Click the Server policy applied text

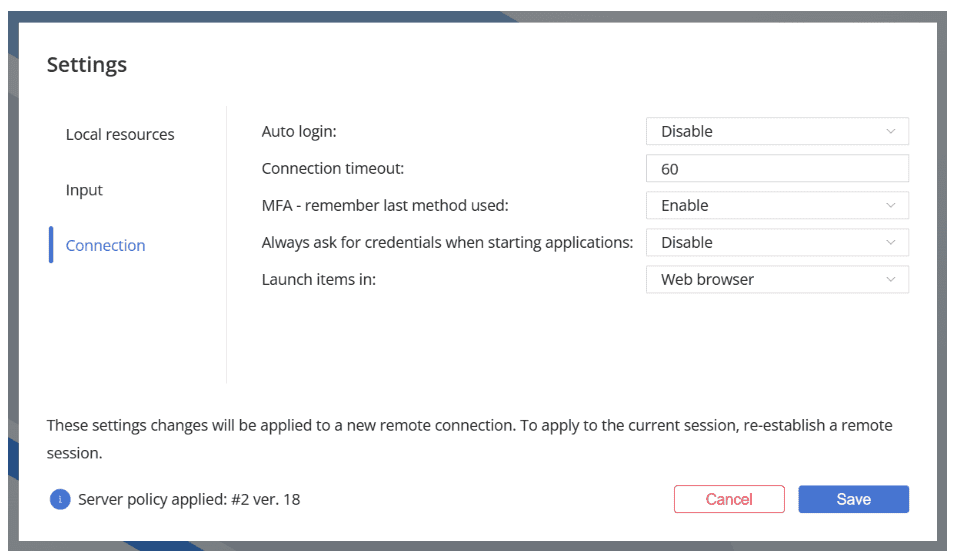(189, 499)
